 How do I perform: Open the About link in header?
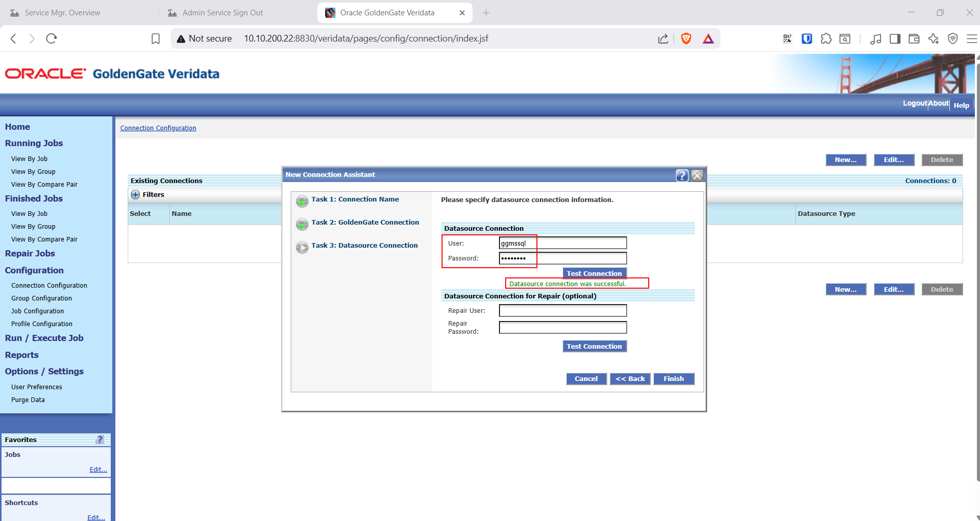(x=938, y=103)
